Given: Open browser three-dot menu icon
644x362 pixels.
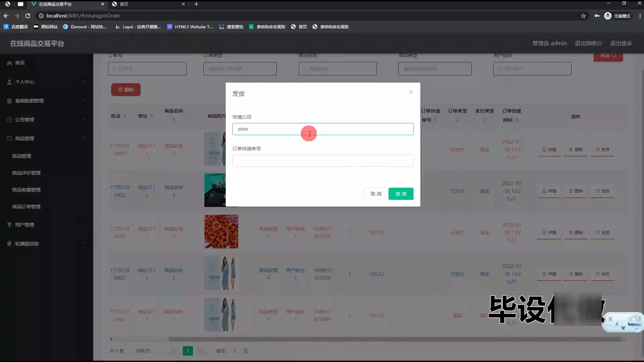Looking at the screenshot, I should [x=640, y=16].
